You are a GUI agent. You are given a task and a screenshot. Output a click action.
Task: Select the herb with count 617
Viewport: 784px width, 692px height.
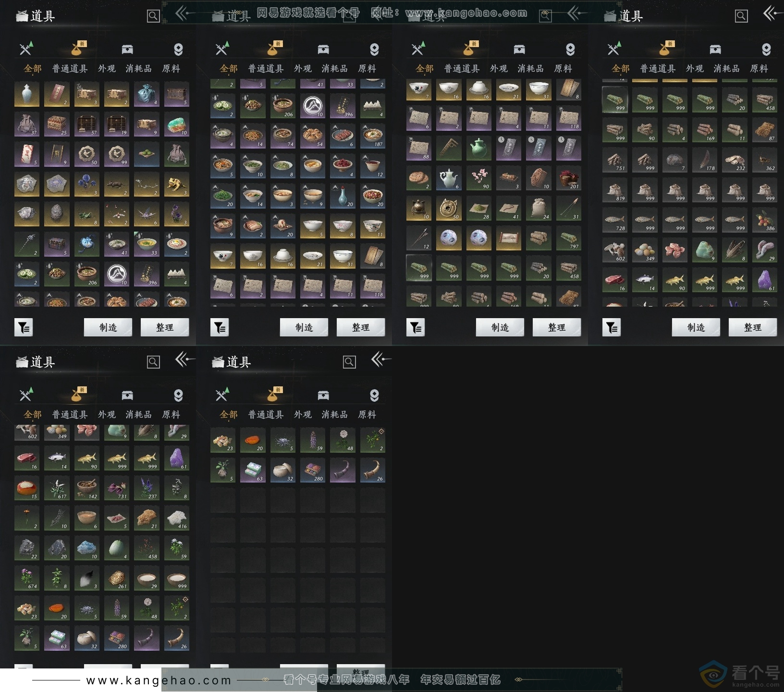pos(57,488)
